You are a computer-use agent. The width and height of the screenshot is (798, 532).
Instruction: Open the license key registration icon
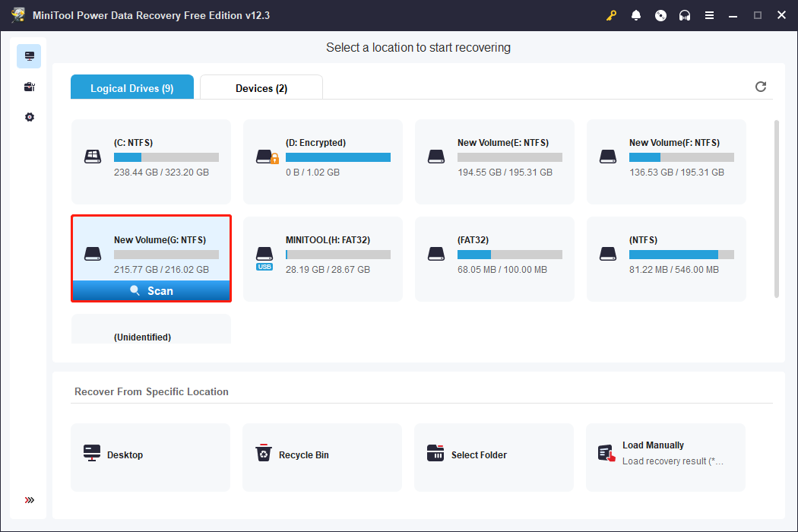pos(611,14)
